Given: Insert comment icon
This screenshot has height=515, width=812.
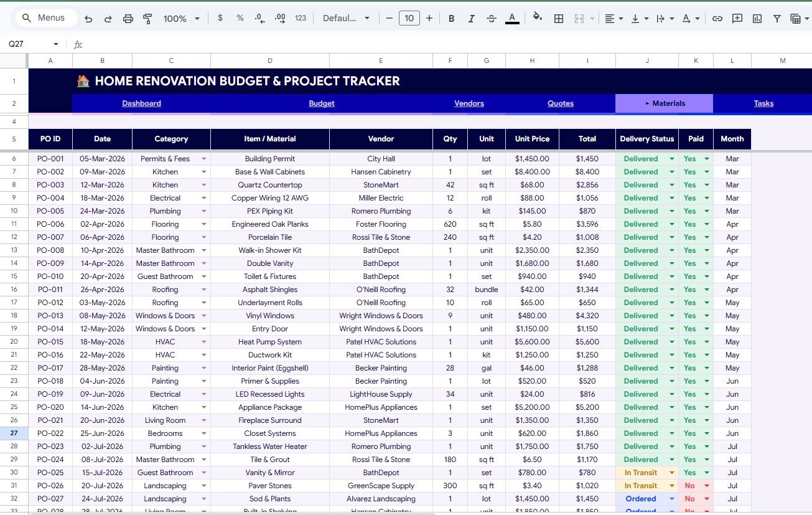Looking at the screenshot, I should click(x=737, y=19).
